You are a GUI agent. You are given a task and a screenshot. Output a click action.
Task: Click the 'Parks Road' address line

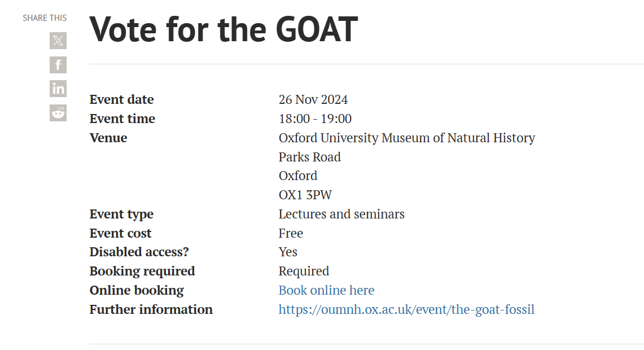pos(309,157)
